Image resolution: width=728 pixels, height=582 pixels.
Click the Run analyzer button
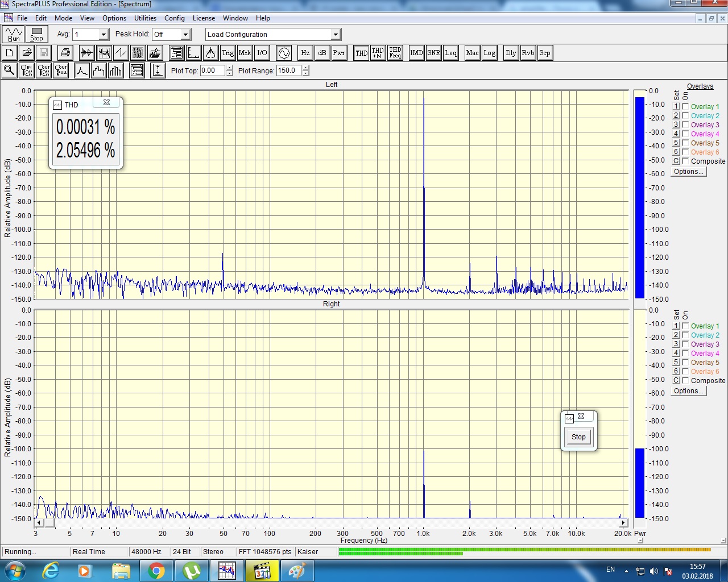point(14,34)
